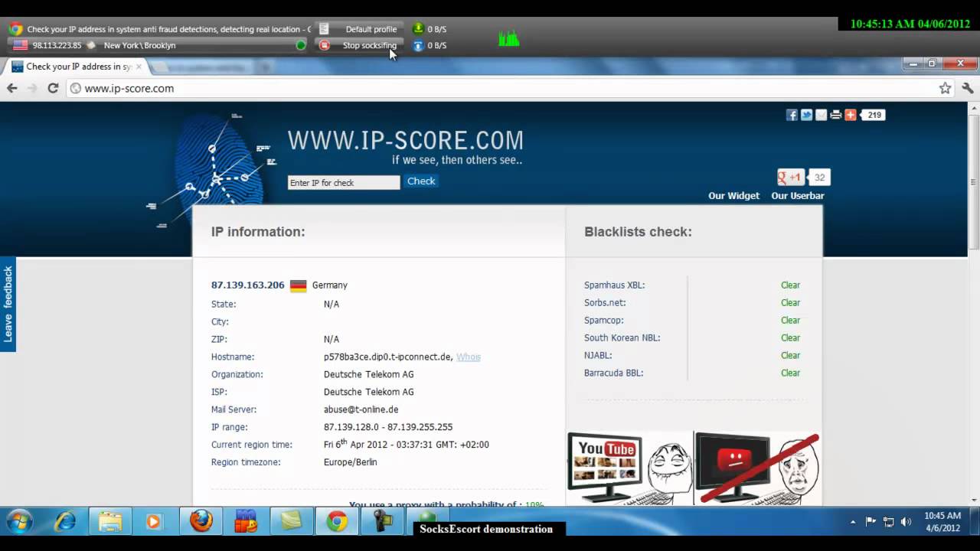This screenshot has height=551, width=980.
Task: Click the Organization value Deutsche Telekom AG
Action: click(x=369, y=374)
